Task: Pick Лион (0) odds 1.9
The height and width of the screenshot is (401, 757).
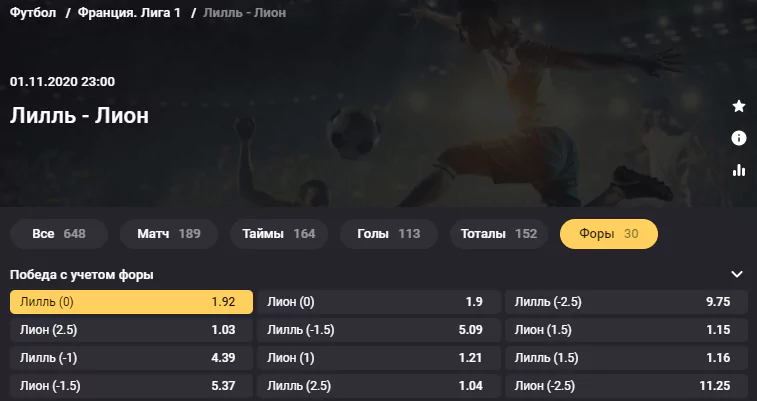Action: (x=378, y=302)
